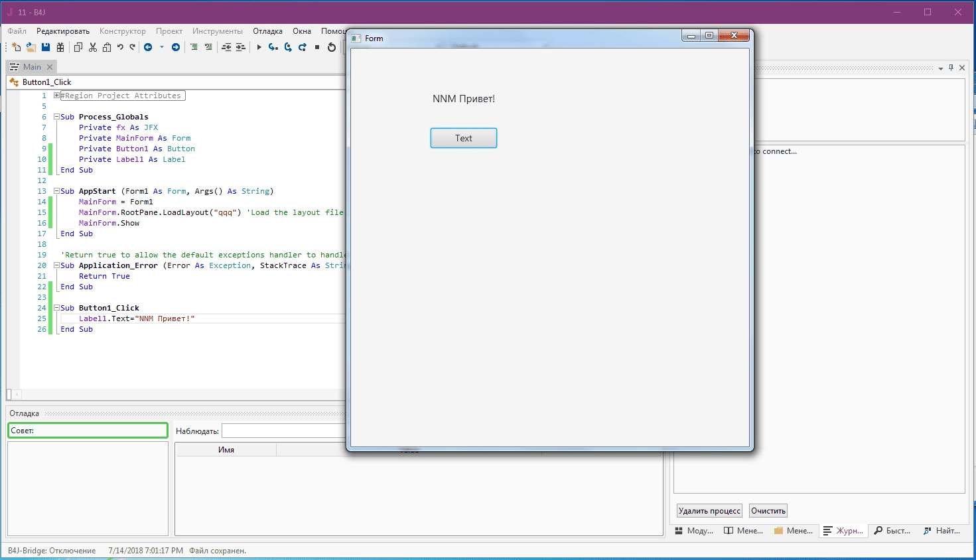The image size is (976, 560).
Task: Cut selection using the scissors icon
Action: [x=93, y=47]
